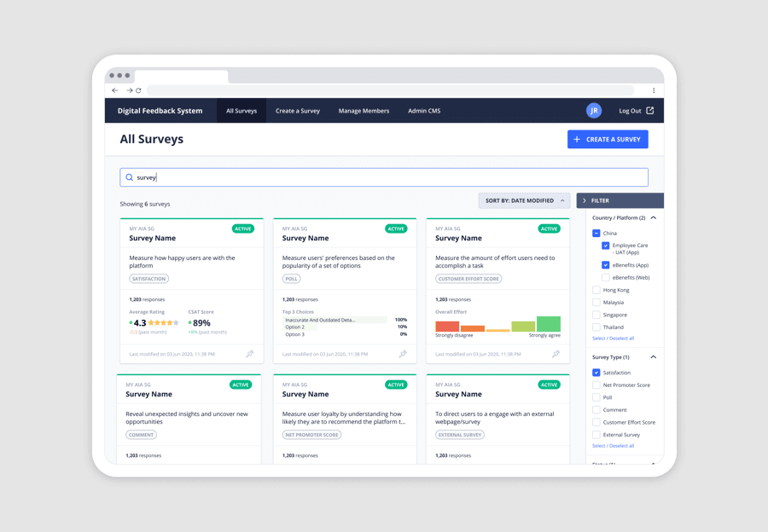Image resolution: width=768 pixels, height=532 pixels.
Task: Click the 89% CSAT Score value
Action: point(201,323)
